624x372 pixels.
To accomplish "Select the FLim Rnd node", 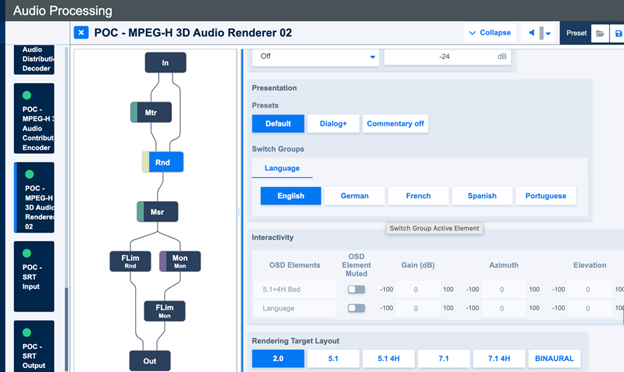I will click(130, 261).
